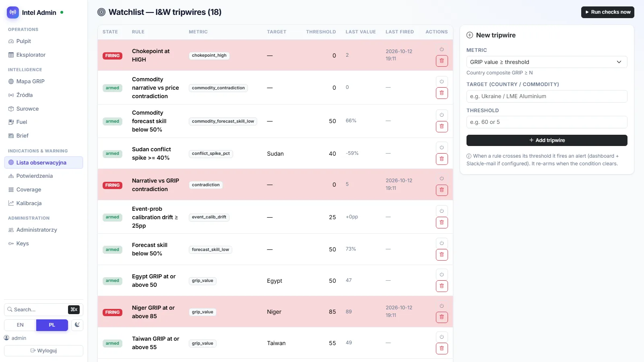Click the Intel Admin logo icon

pyautogui.click(x=13, y=12)
